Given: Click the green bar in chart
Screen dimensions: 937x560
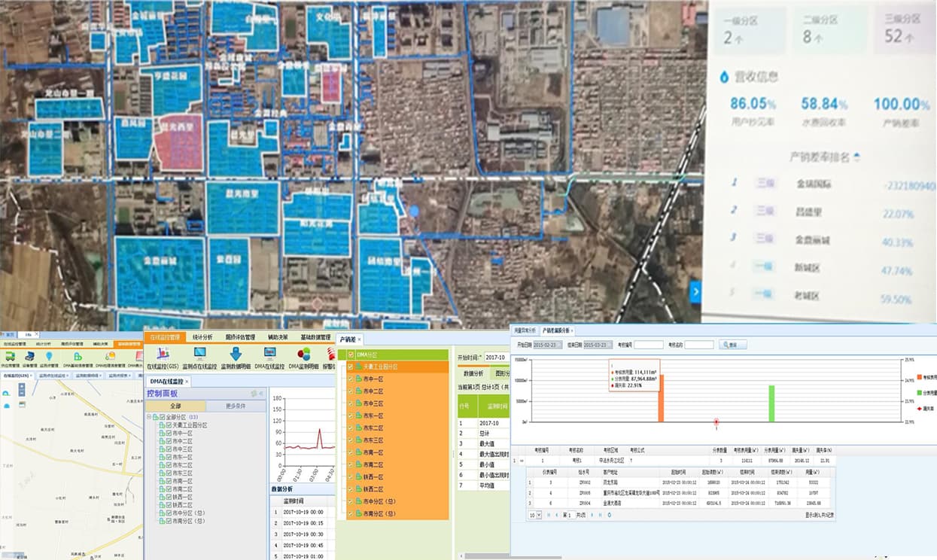Looking at the screenshot, I should coord(771,403).
